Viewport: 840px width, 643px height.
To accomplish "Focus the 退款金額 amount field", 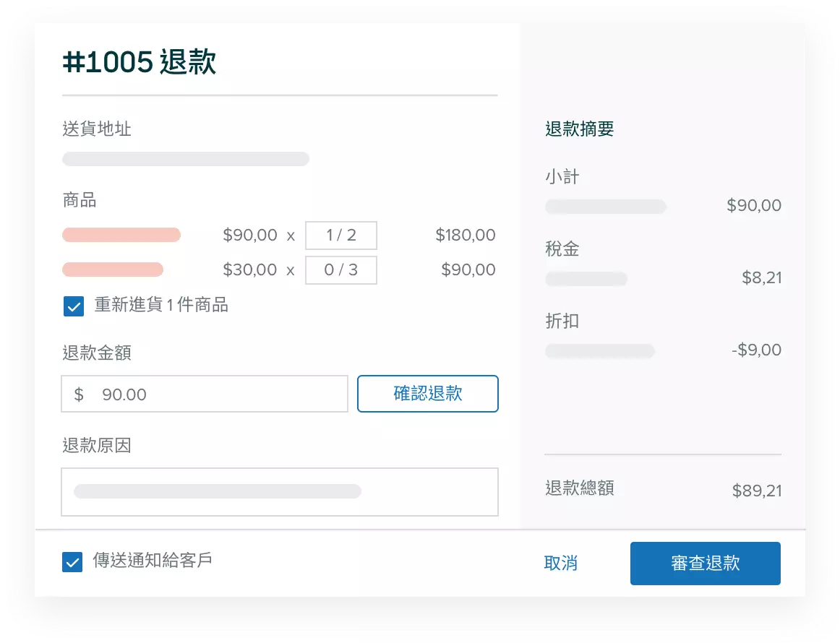I will (217, 394).
